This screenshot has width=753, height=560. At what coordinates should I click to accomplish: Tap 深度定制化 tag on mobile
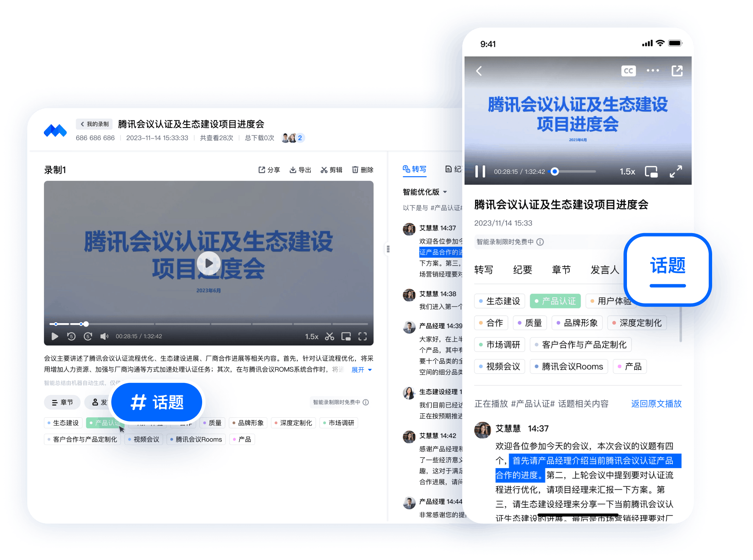coord(637,323)
